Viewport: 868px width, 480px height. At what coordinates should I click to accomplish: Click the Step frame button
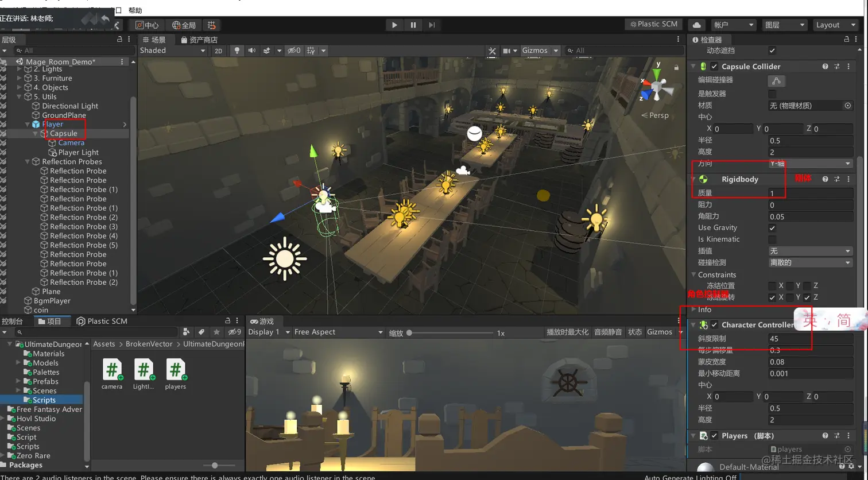click(x=432, y=25)
